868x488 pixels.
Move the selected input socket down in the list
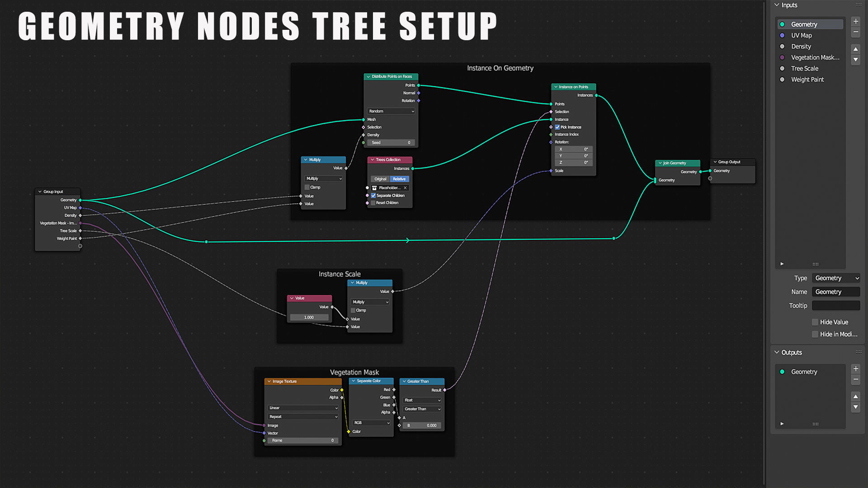(855, 60)
